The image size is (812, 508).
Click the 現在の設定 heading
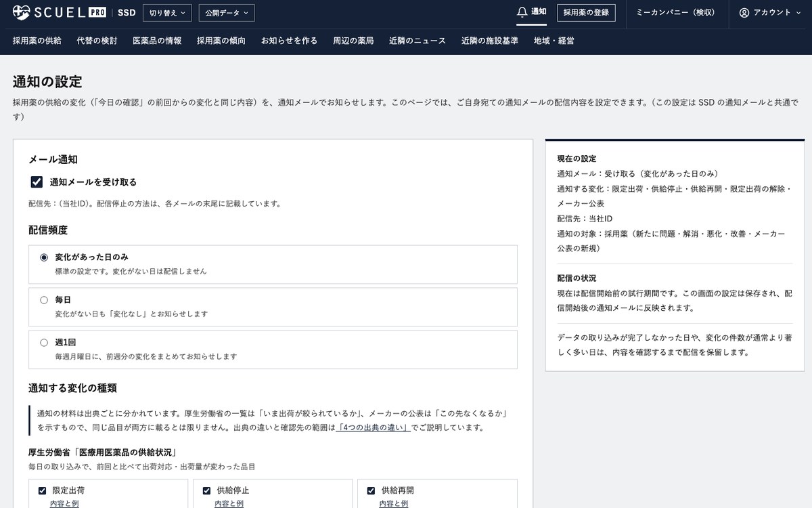577,158
